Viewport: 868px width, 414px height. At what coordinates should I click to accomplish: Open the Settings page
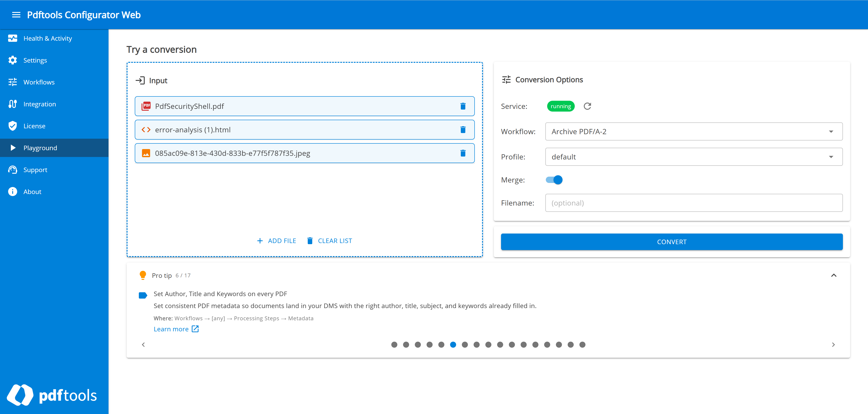tap(54, 60)
